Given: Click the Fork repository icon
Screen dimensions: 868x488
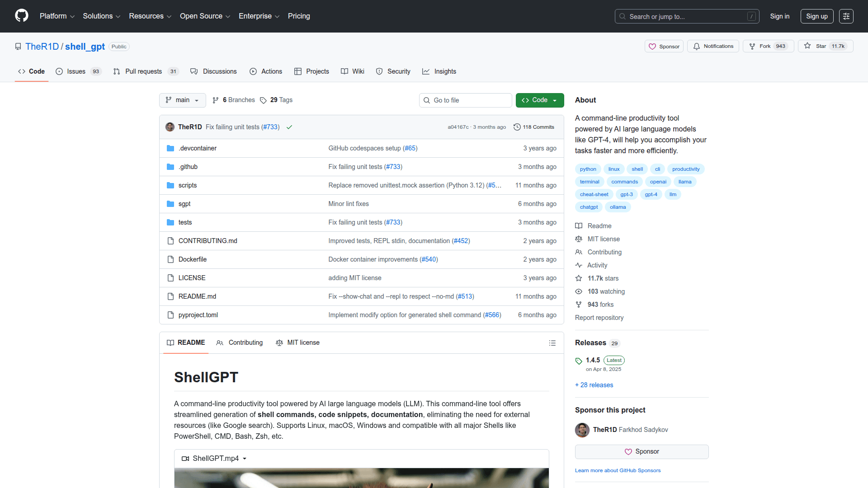Looking at the screenshot, I should coord(752,46).
